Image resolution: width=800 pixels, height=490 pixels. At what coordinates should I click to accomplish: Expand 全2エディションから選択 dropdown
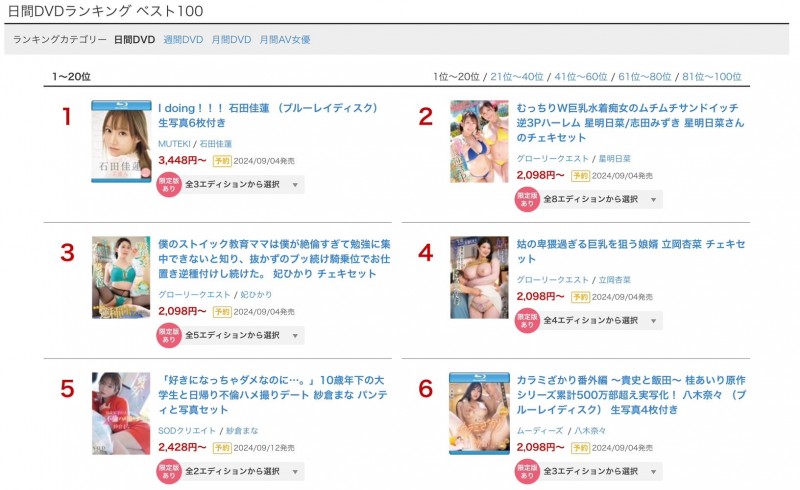click(x=243, y=471)
